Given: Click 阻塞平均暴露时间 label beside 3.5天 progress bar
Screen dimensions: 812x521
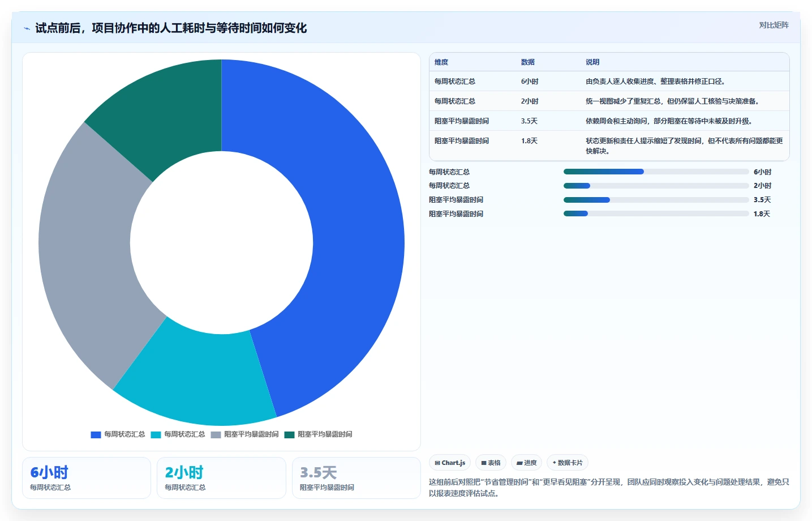Looking at the screenshot, I should pyautogui.click(x=456, y=200).
